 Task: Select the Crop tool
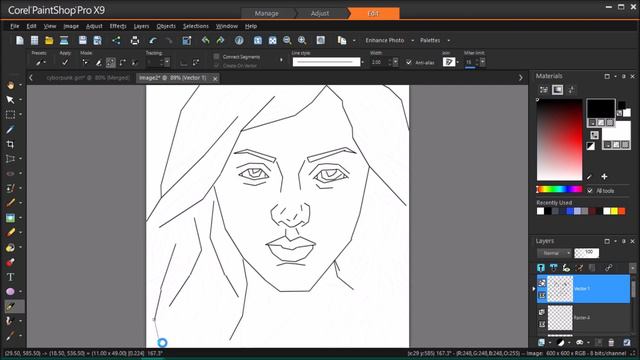click(x=10, y=144)
